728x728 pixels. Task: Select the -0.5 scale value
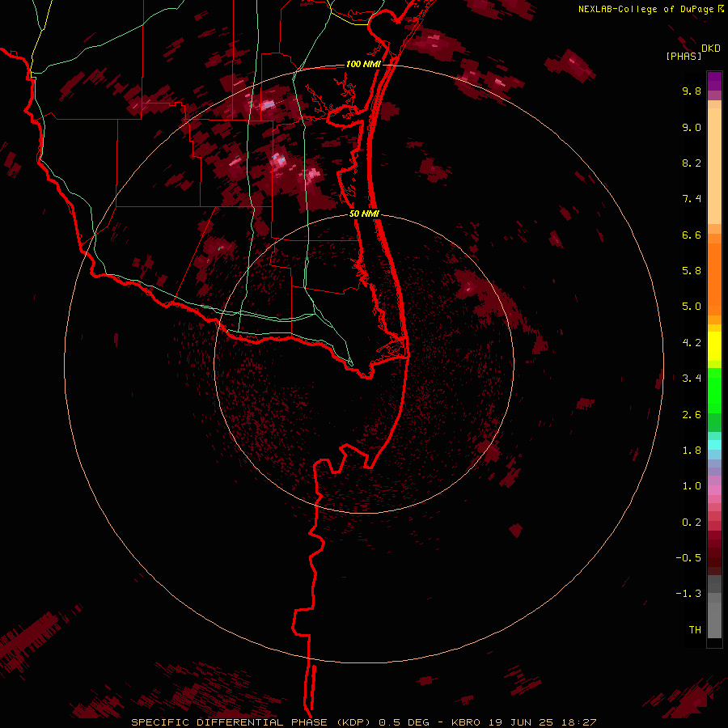688,558
